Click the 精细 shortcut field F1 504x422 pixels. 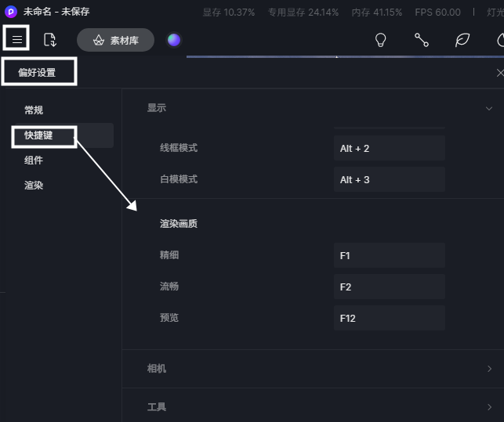[389, 255]
